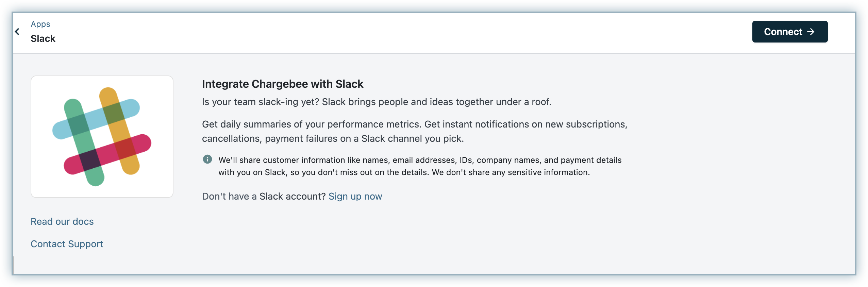Click the Integrate Chargebee with Slack heading
This screenshot has height=287, width=868.
[283, 84]
